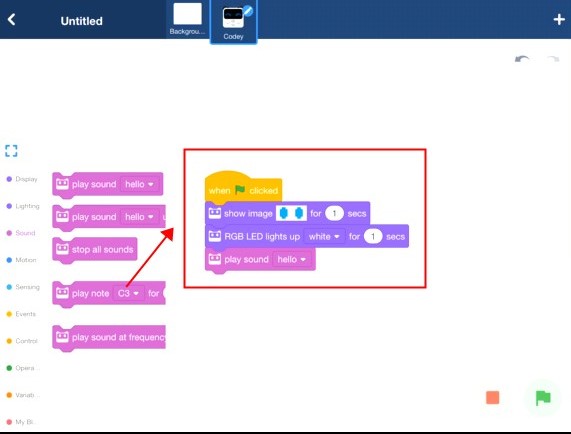Tap the back arrow icon

pos(12,20)
